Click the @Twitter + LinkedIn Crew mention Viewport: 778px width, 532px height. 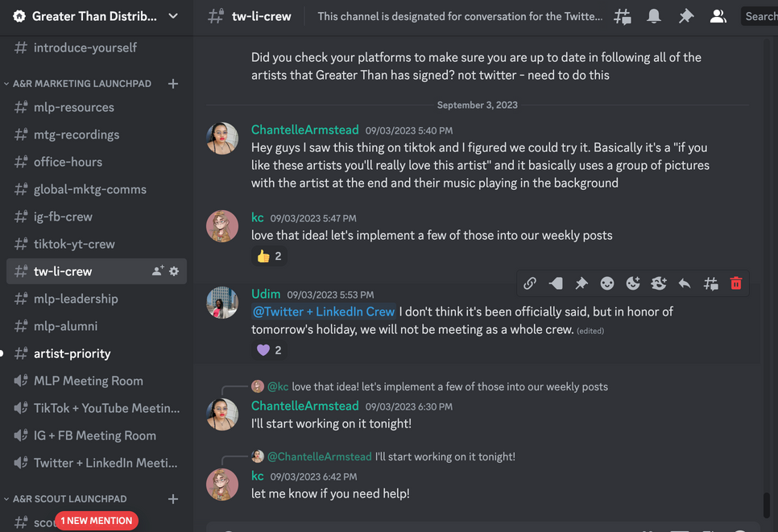tap(324, 311)
